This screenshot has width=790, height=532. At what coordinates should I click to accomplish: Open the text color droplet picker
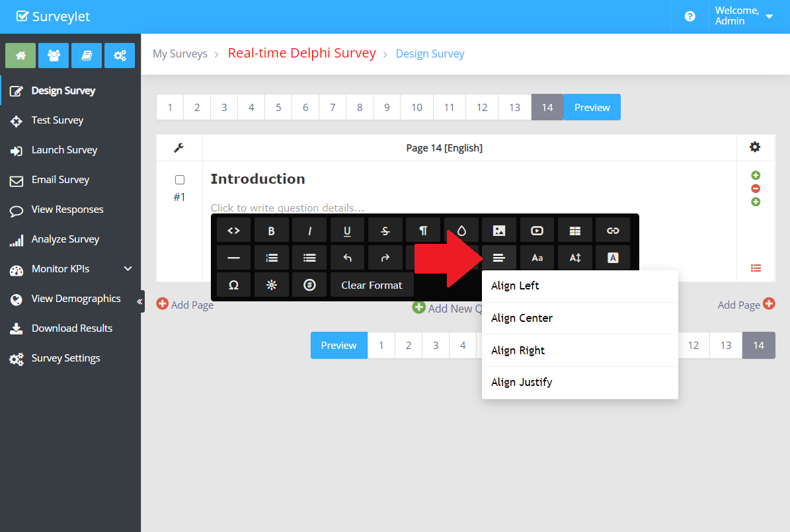(461, 231)
